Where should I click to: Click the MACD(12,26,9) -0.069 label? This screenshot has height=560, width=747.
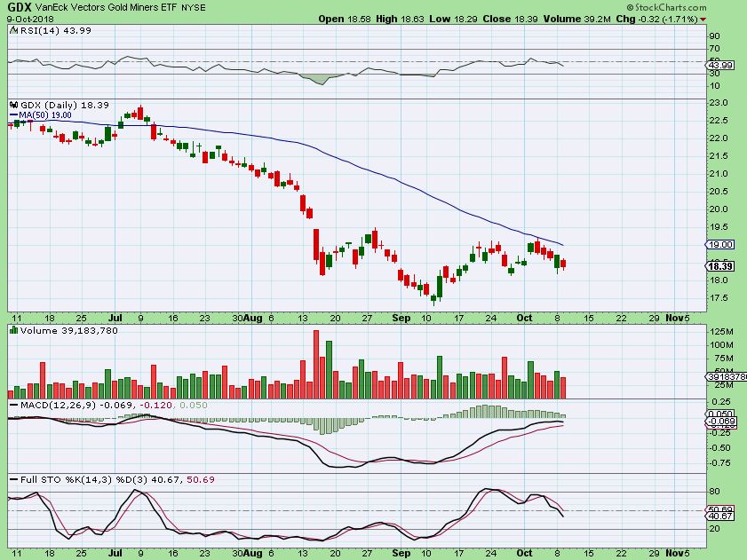tap(76, 406)
